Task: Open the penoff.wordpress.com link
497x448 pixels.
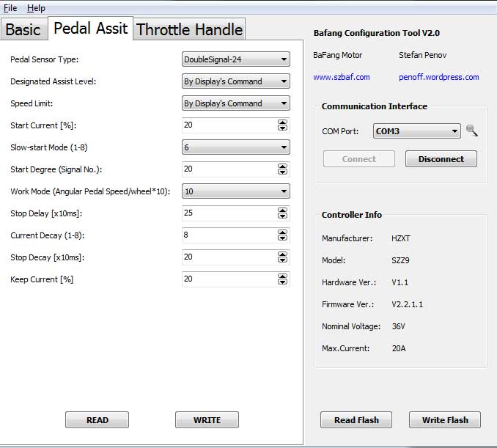Action: [x=438, y=77]
